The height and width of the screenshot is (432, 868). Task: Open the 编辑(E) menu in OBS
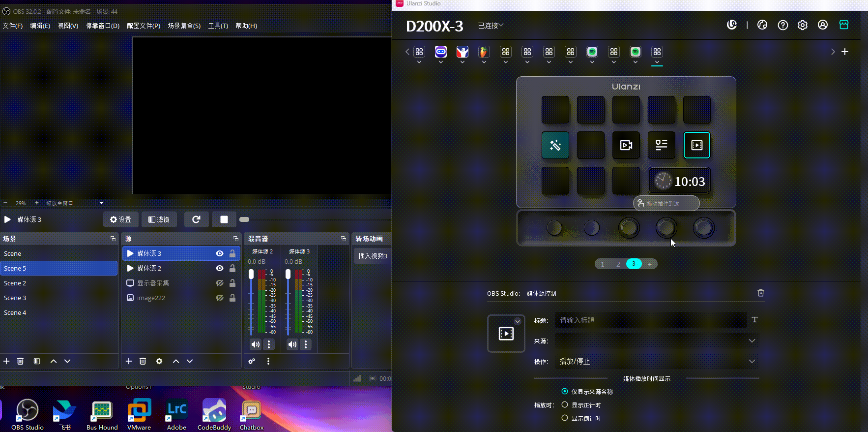pyautogui.click(x=40, y=26)
